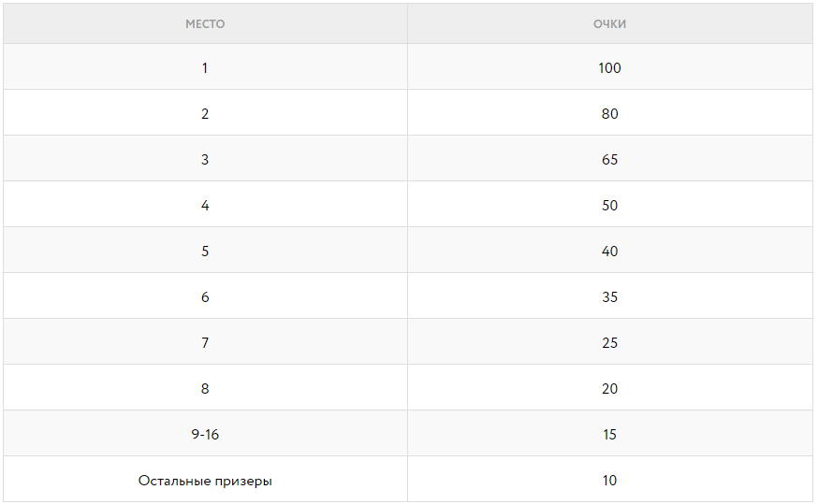818x504 pixels.
Task: Click the 20 points value
Action: coord(609,389)
